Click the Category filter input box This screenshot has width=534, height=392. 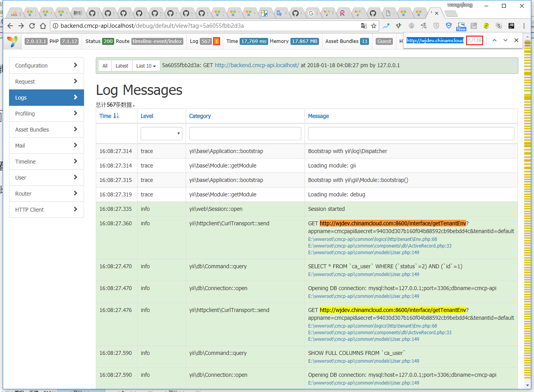tap(245, 134)
